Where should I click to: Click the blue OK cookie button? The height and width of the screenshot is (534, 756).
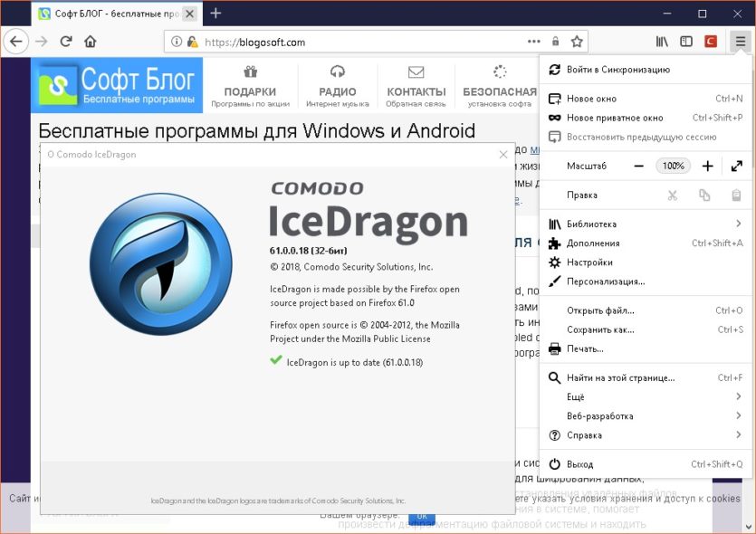tap(422, 518)
